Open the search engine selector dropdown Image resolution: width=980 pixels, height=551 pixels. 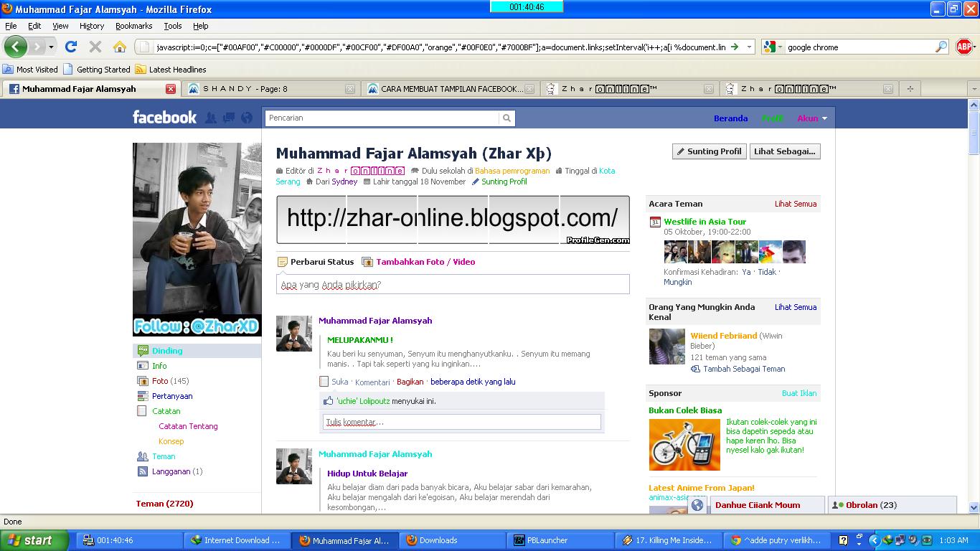(781, 47)
